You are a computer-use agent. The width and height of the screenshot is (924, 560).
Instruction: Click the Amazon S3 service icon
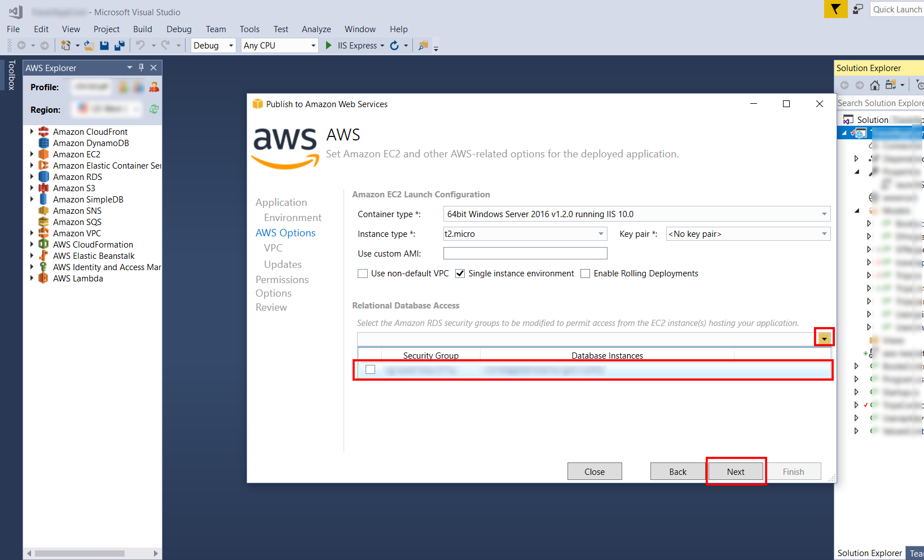tap(43, 188)
